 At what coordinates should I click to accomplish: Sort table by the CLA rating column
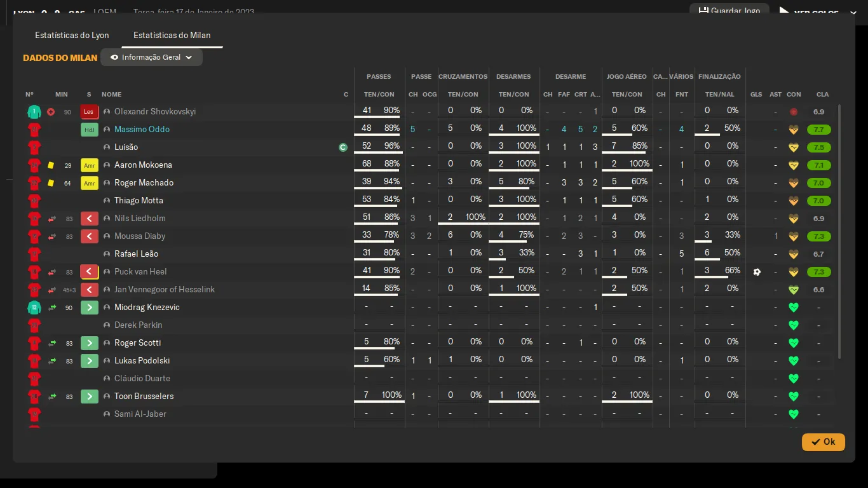point(822,94)
